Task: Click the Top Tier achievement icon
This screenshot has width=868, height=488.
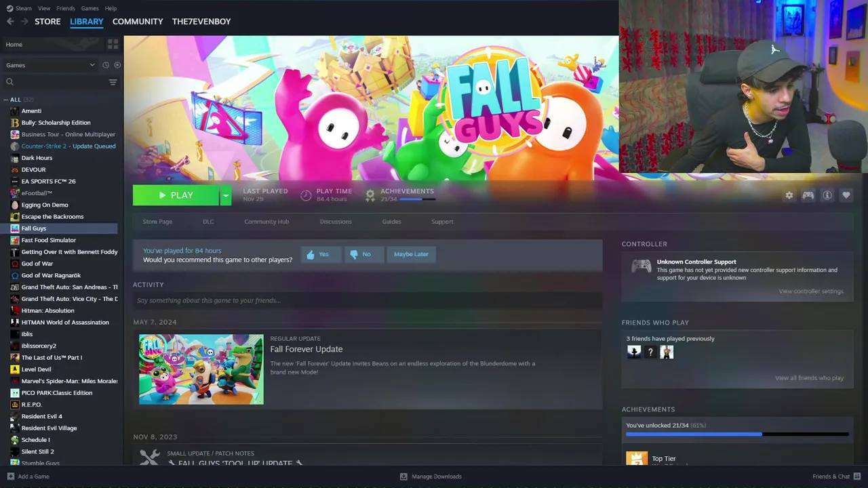Action: click(636, 459)
